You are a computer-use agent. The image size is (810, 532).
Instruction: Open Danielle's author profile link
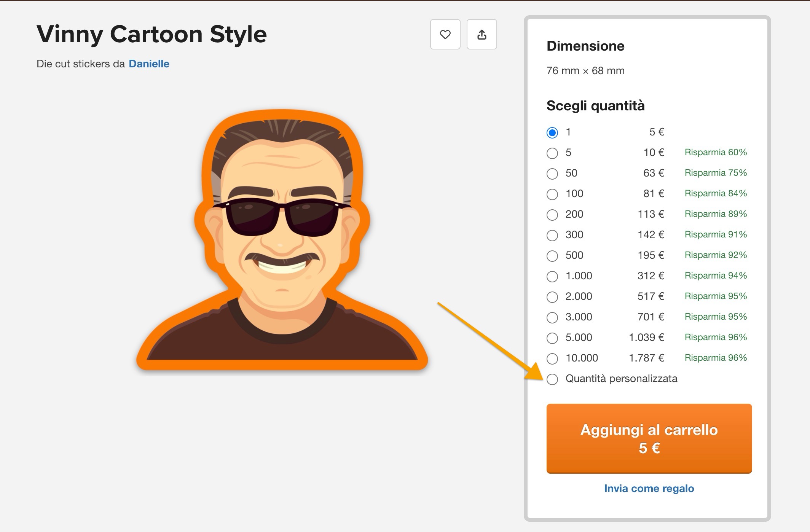click(149, 64)
